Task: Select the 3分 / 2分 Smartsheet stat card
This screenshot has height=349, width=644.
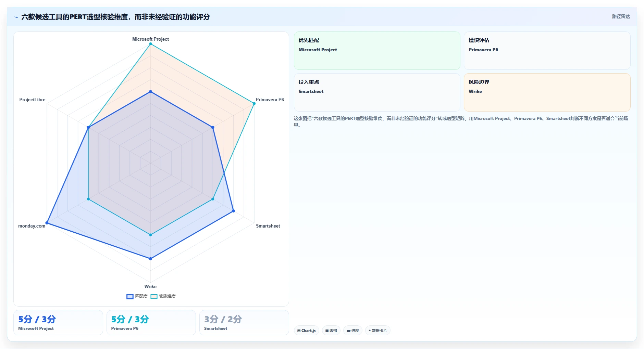Action: click(x=244, y=323)
